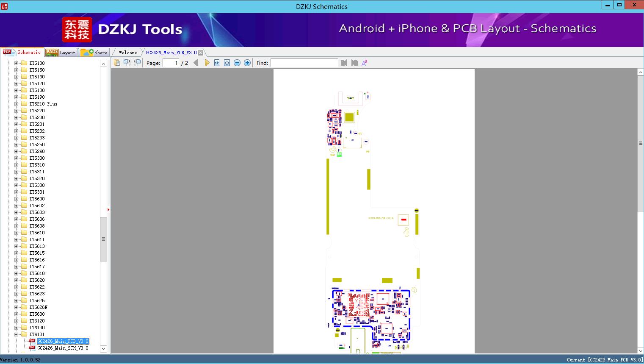Click the Find text field
The image size is (644, 364).
[304, 63]
